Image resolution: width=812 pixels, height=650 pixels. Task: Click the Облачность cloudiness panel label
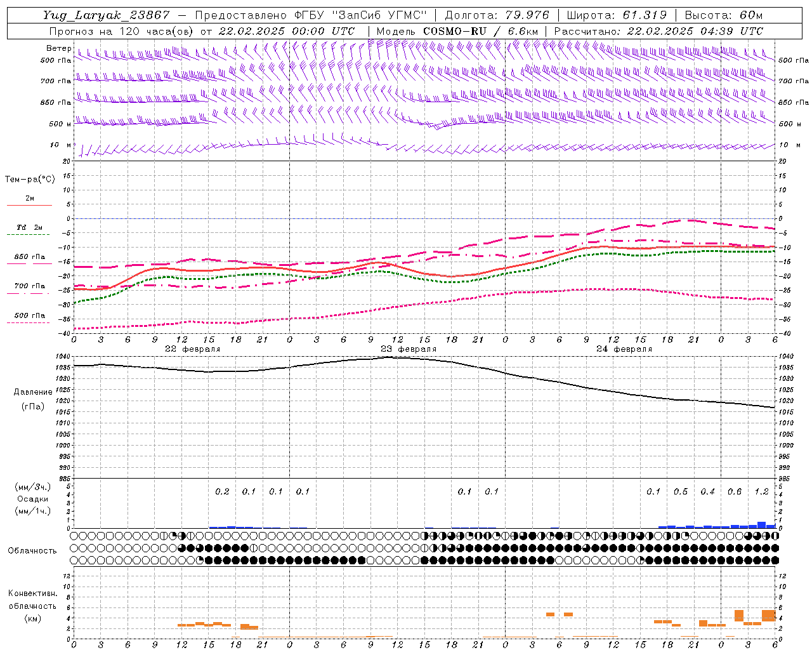click(x=32, y=550)
